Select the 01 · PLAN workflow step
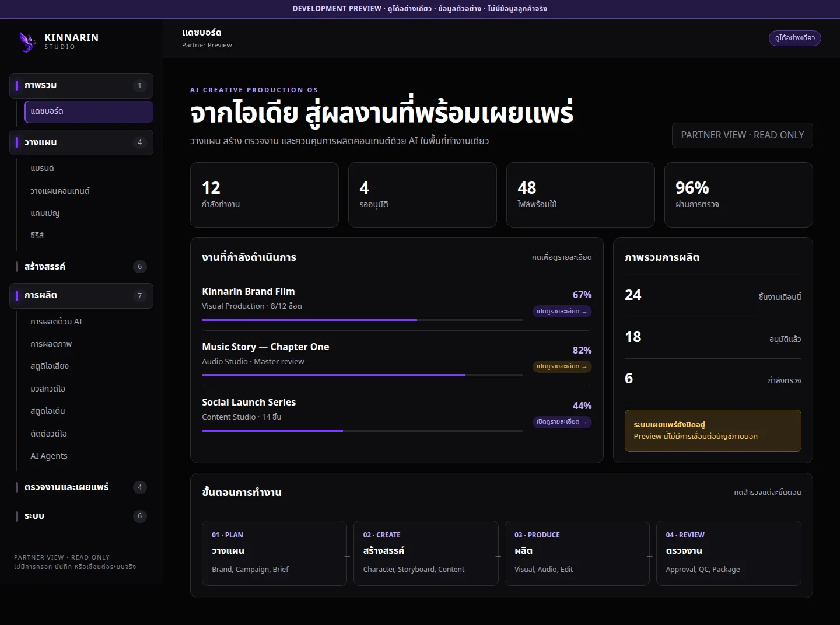The image size is (840, 625). pyautogui.click(x=274, y=553)
